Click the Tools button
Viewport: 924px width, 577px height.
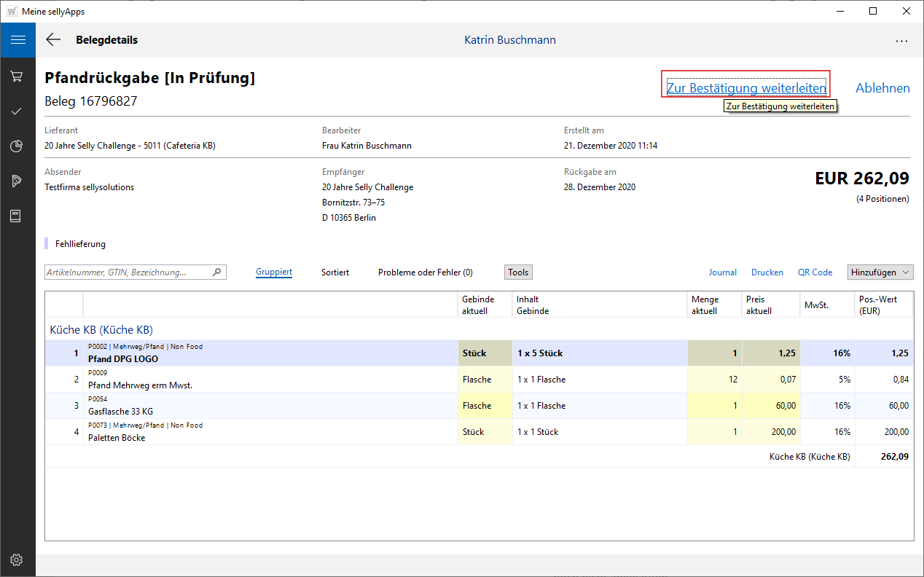pyautogui.click(x=518, y=272)
